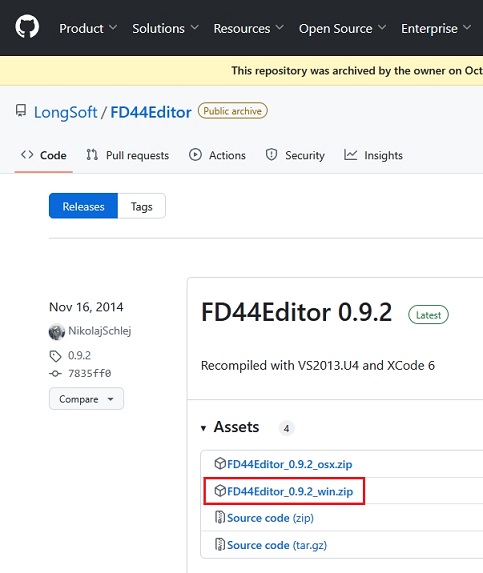Expand the Solutions menu
Viewport: 483px width, 573px height.
[165, 28]
